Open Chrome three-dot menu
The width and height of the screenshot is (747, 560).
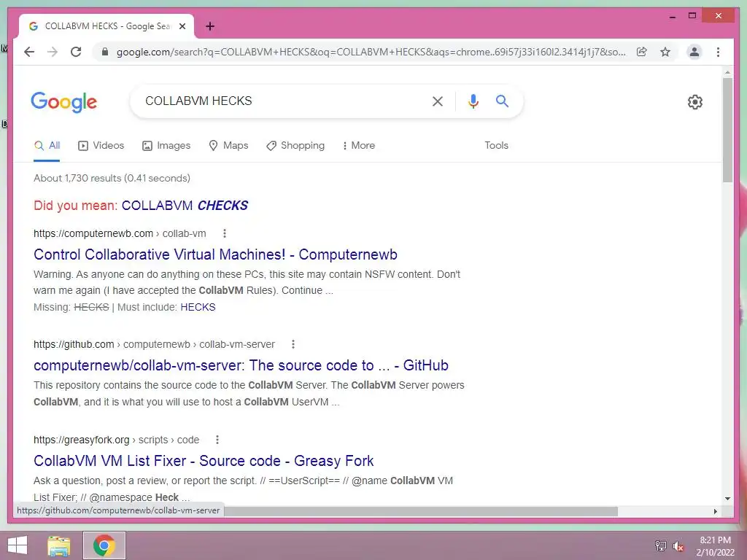coord(718,52)
